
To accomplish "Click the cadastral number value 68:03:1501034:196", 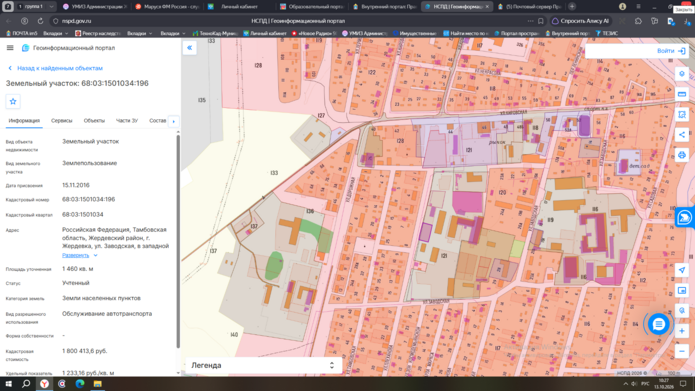I will [89, 199].
